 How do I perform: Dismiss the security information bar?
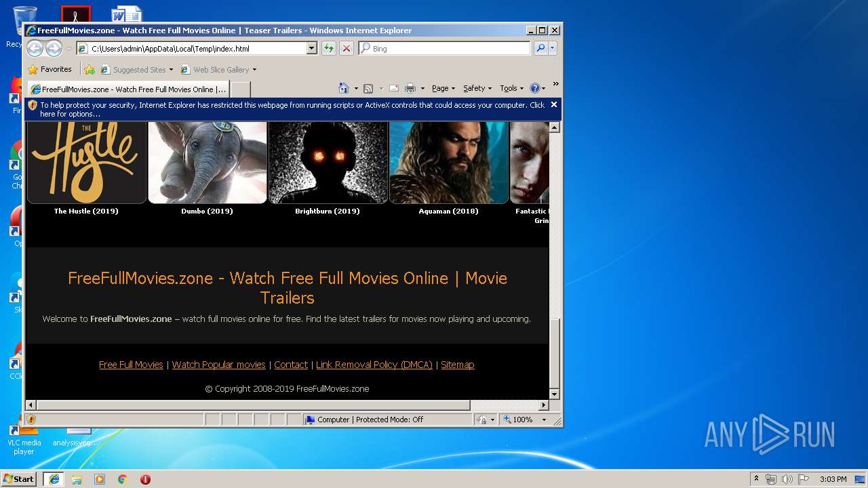click(x=554, y=104)
